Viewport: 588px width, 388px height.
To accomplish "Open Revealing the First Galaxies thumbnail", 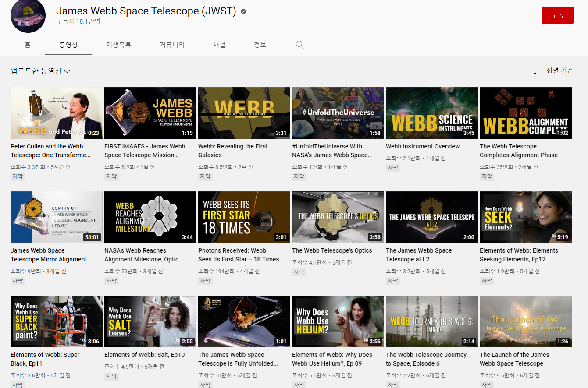I will pos(244,113).
